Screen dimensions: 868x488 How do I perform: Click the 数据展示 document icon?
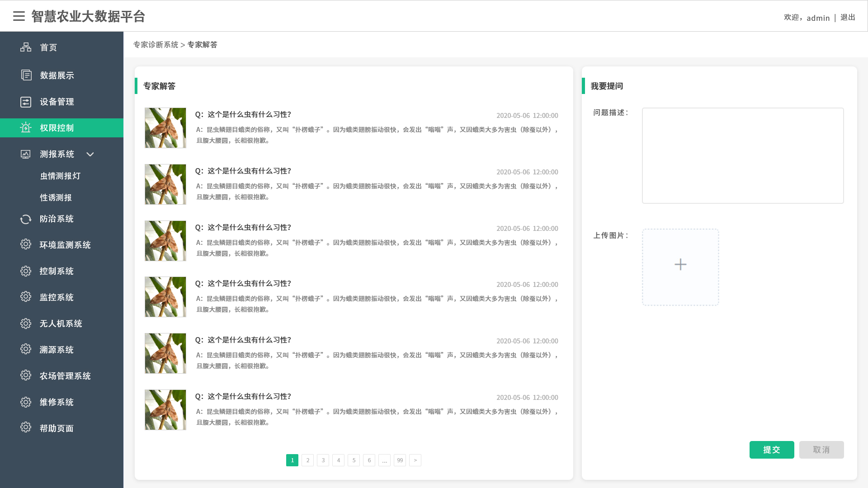click(x=26, y=75)
